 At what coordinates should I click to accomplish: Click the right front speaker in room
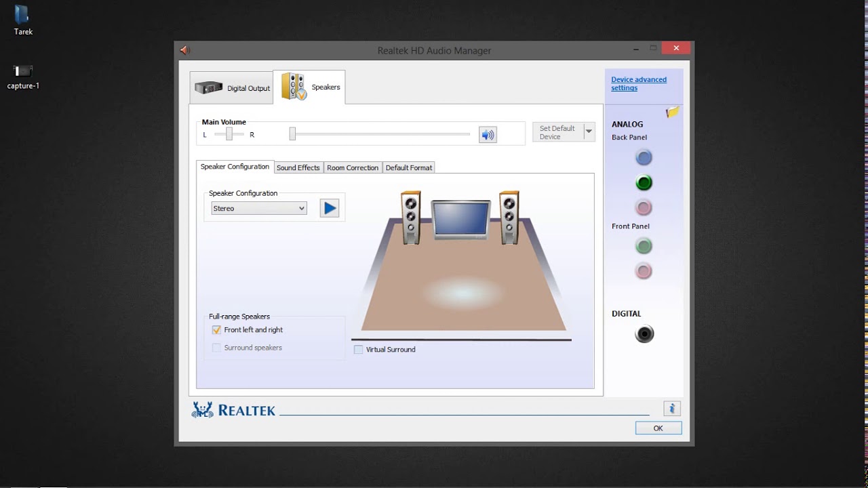[x=509, y=218]
